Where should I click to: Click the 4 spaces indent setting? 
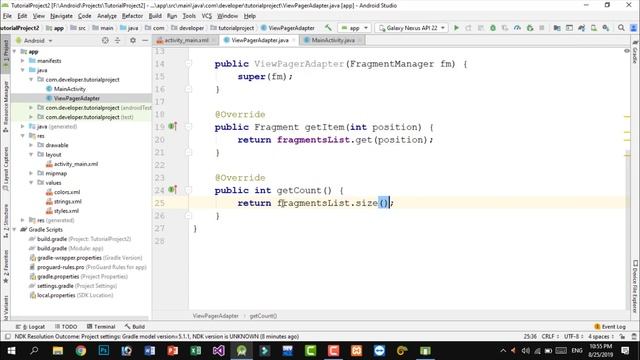pos(601,337)
